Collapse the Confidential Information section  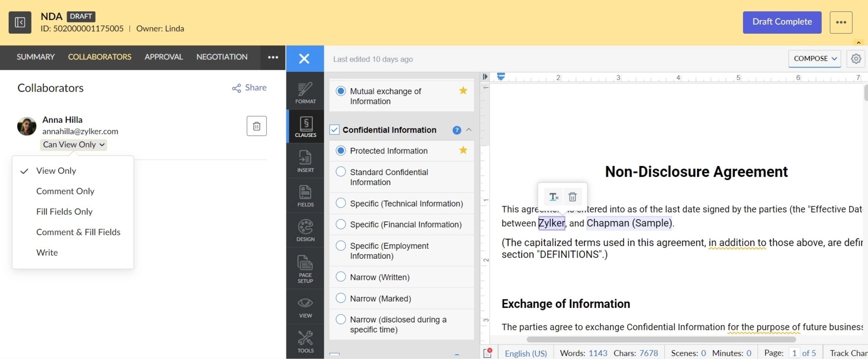point(469,130)
